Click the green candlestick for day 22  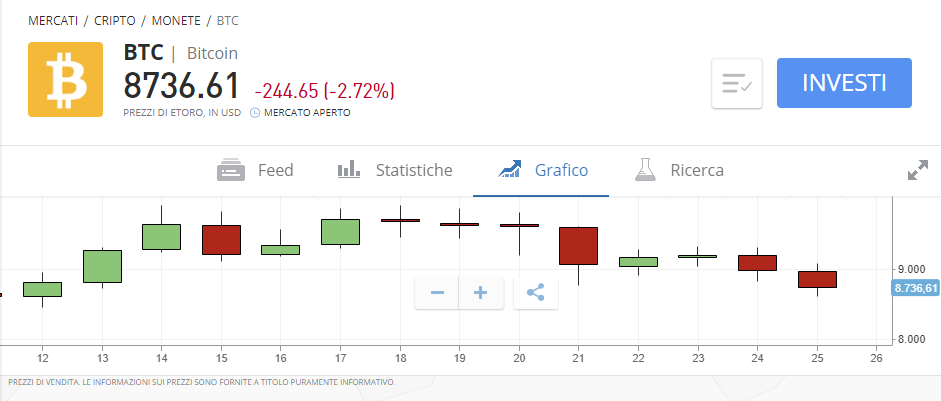(x=638, y=262)
